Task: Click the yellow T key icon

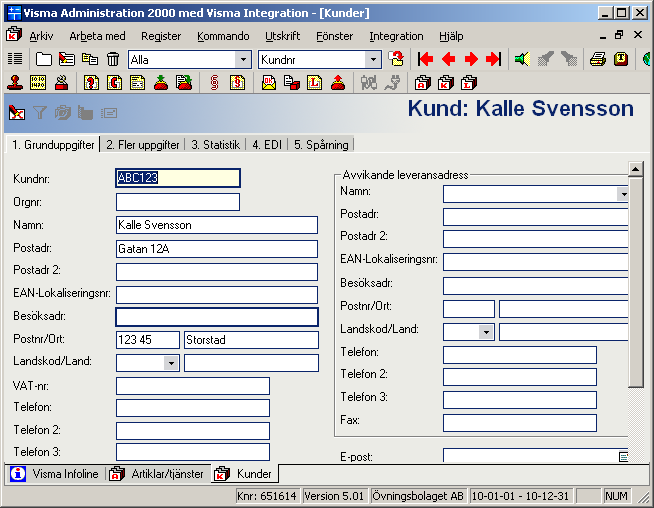Action: pyautogui.click(x=621, y=59)
